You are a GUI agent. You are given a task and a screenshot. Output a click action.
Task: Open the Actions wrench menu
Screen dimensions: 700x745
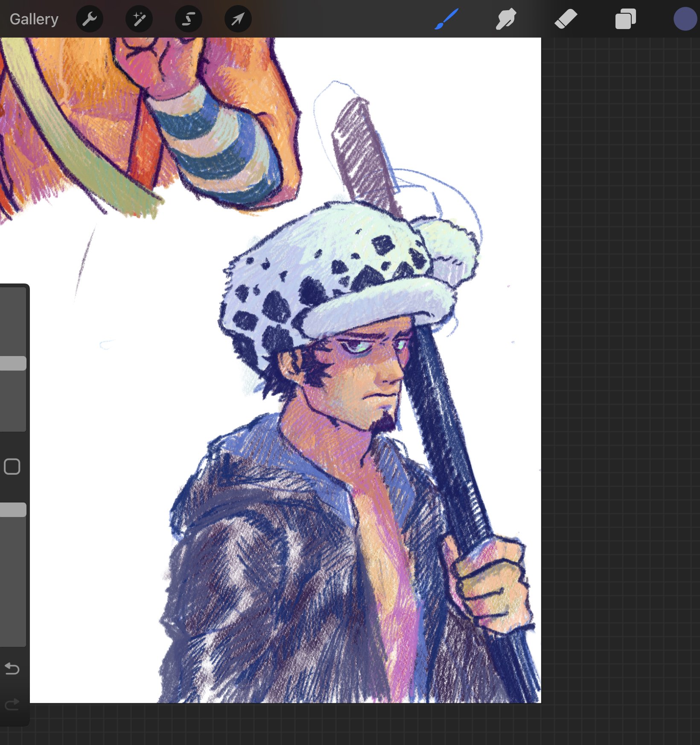[90, 19]
